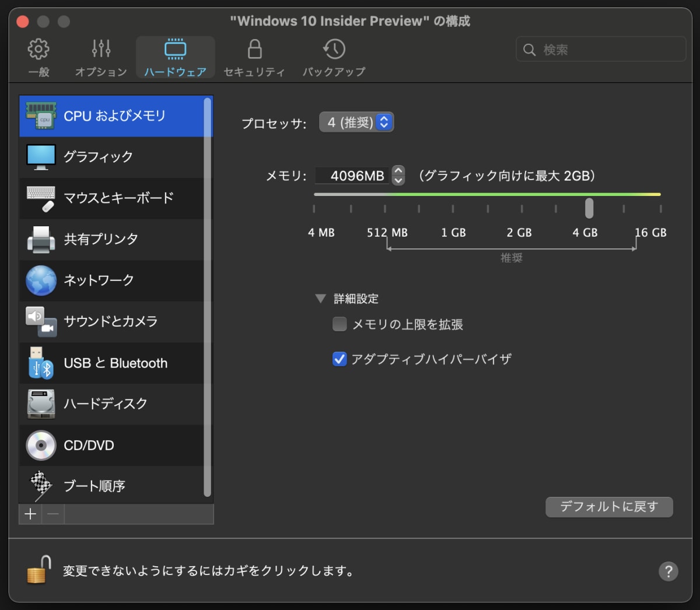Click the 4 MB slider label

coord(321,233)
